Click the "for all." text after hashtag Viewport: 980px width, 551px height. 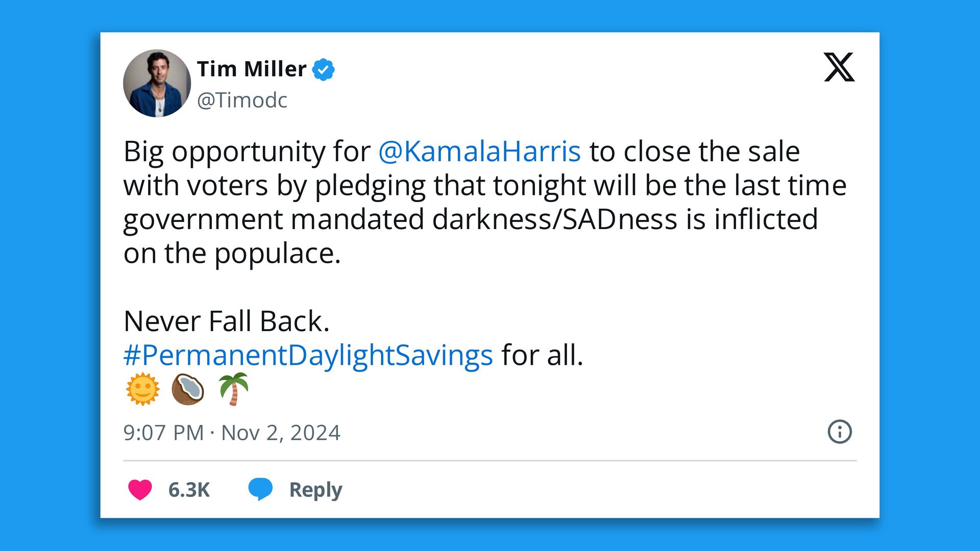coord(542,355)
